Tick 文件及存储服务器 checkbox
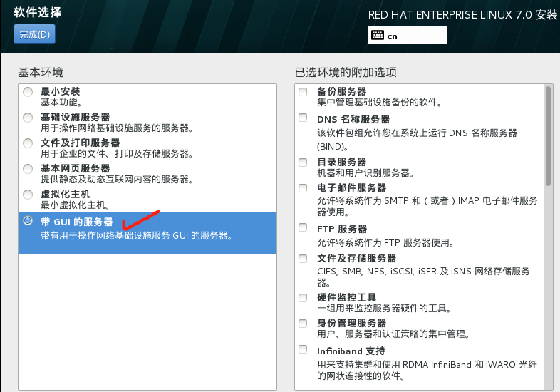The width and height of the screenshot is (560, 392). [303, 259]
